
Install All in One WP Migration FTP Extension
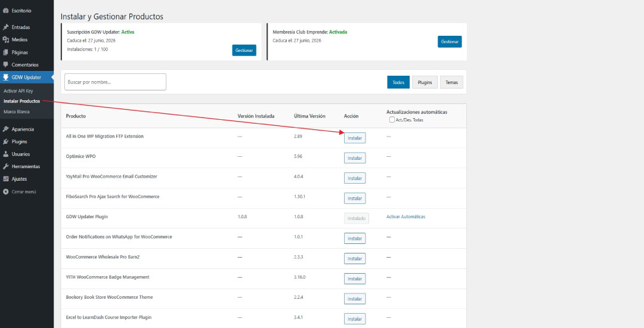click(x=355, y=138)
